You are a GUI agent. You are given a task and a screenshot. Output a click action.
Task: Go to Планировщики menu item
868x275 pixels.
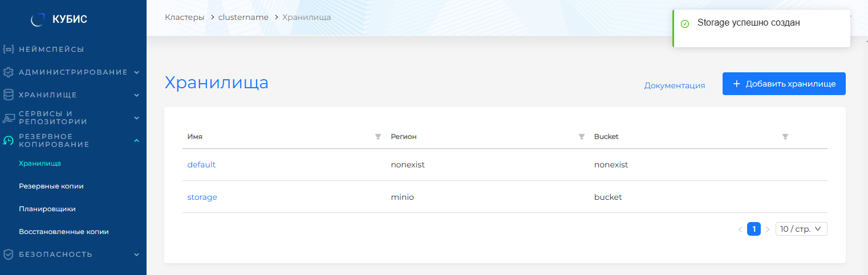pyautogui.click(x=47, y=209)
